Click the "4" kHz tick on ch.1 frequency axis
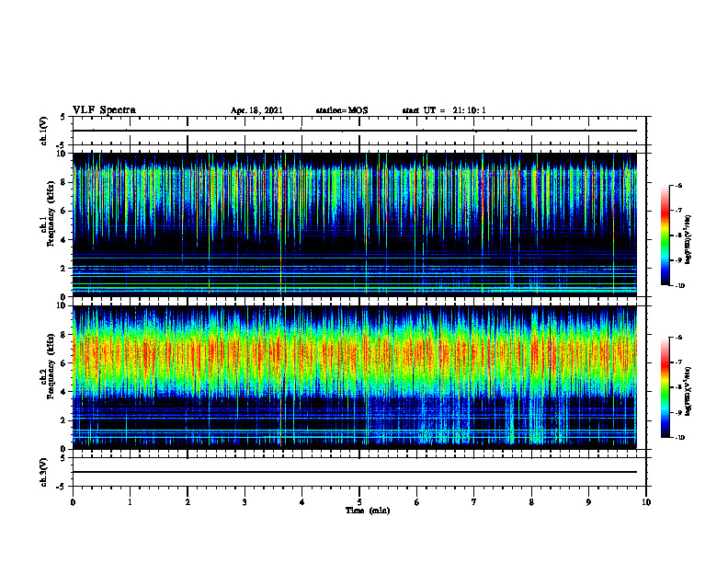 coord(63,240)
